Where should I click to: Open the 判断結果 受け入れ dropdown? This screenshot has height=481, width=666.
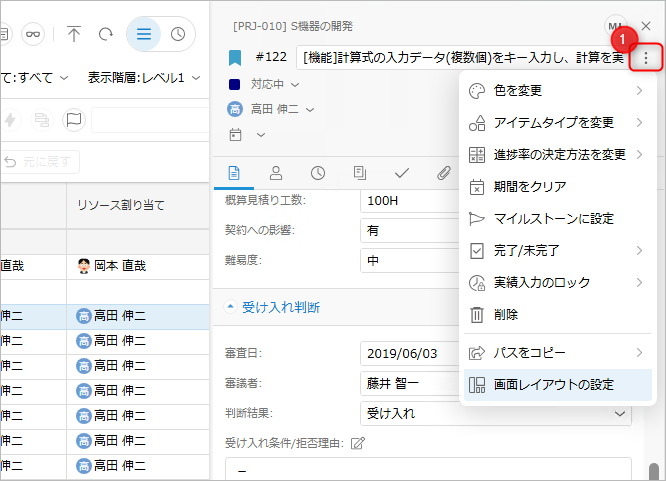click(x=410, y=412)
